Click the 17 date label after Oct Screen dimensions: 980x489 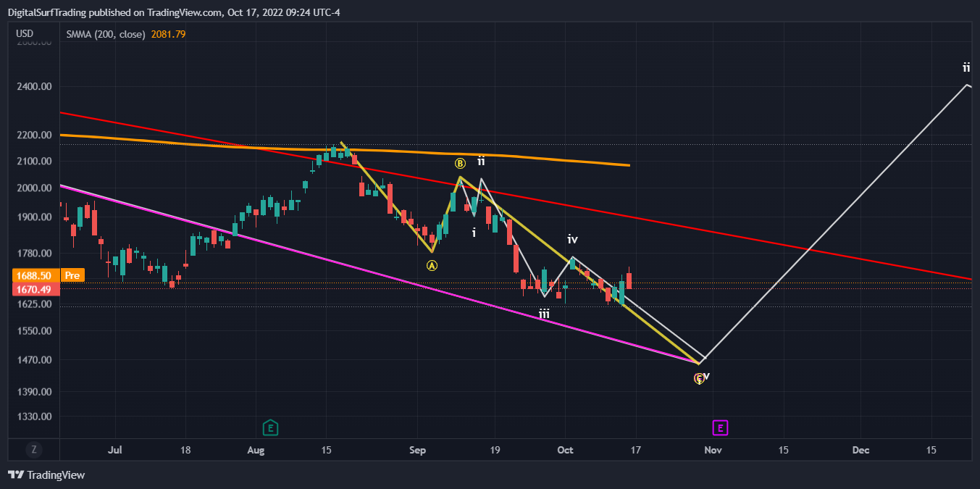(635, 450)
